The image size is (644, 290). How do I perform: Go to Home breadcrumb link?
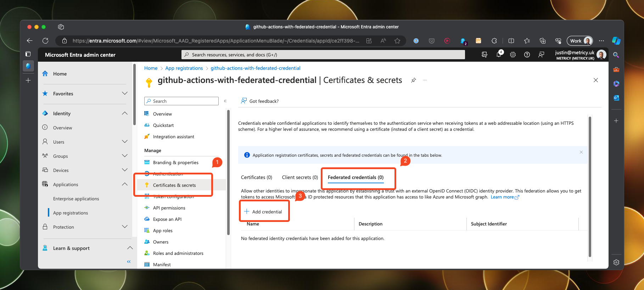coord(151,68)
